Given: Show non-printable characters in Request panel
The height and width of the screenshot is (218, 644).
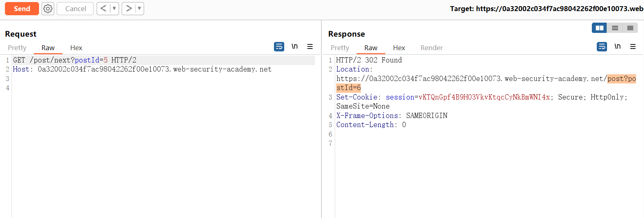Looking at the screenshot, I should pos(294,47).
